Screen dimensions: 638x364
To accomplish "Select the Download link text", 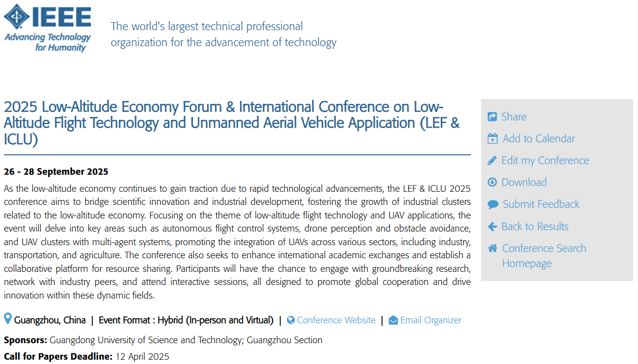I will click(x=524, y=182).
